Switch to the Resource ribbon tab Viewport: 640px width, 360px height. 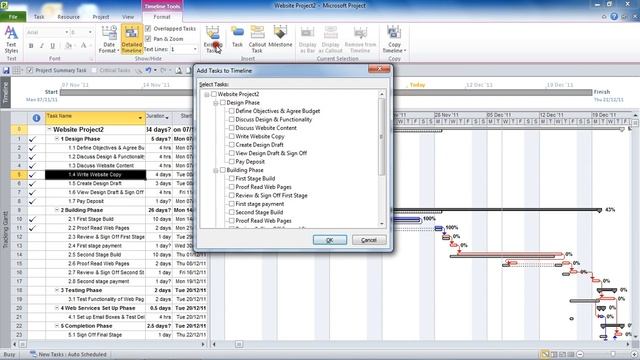69,17
